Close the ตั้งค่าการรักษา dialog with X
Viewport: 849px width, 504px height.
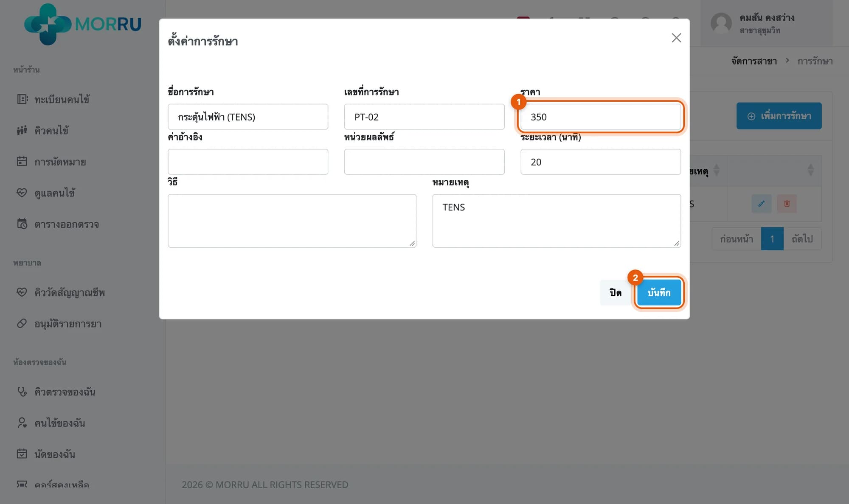point(676,38)
